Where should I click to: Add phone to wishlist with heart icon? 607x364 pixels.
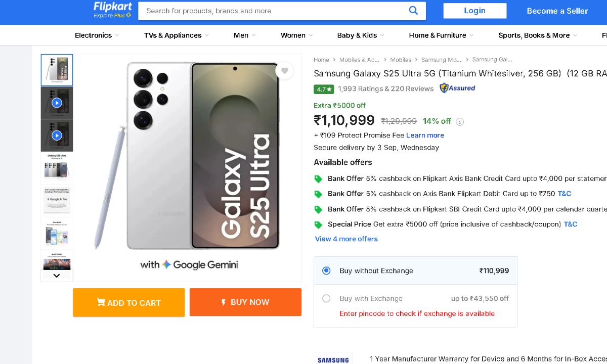[285, 71]
